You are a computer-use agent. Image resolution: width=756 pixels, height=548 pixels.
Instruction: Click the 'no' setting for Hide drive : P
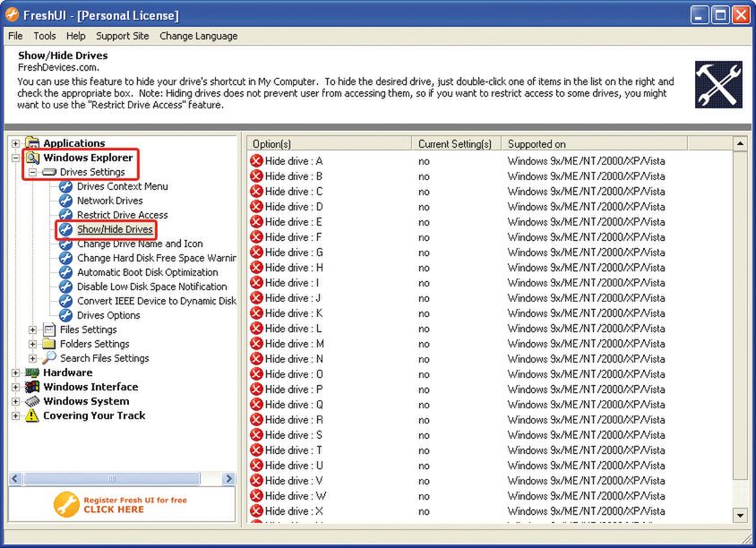[424, 390]
